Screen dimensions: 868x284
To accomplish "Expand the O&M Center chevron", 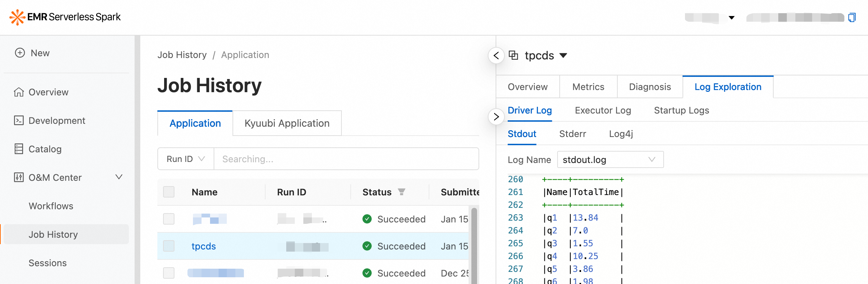I will pyautogui.click(x=119, y=177).
